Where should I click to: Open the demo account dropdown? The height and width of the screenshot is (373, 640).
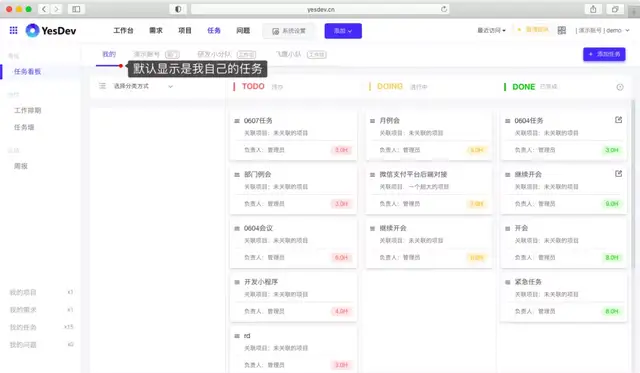[602, 30]
